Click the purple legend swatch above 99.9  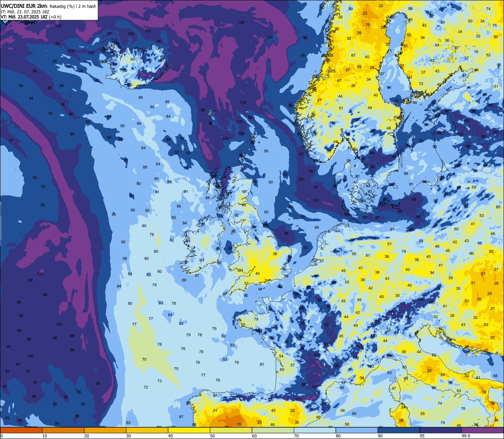pos(482,430)
